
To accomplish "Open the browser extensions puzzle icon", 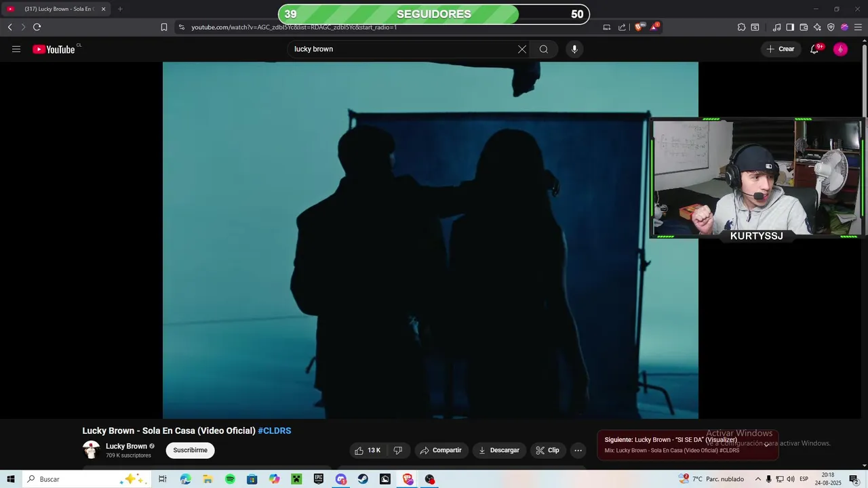I will (741, 27).
